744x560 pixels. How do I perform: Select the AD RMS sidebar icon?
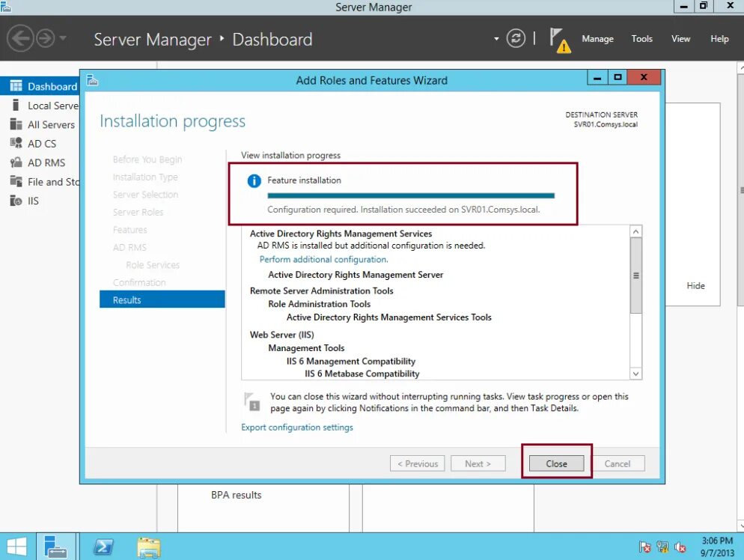click(16, 162)
